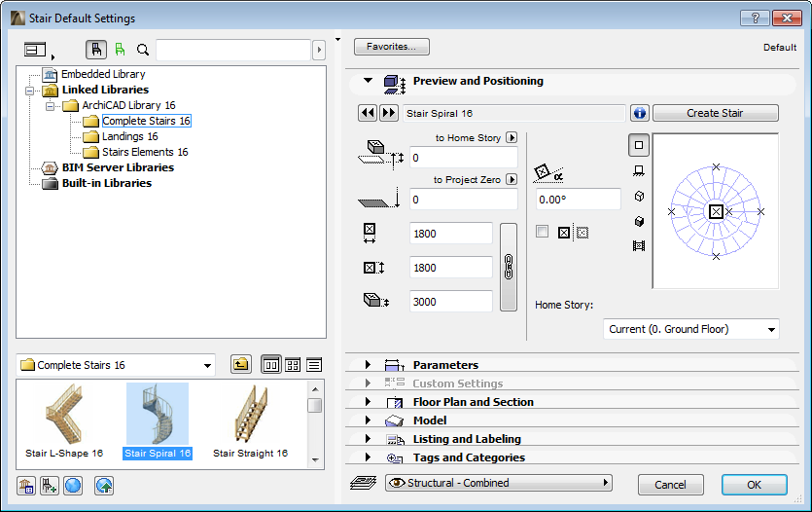Toggle the mirror library part checkbox

pos(543,232)
